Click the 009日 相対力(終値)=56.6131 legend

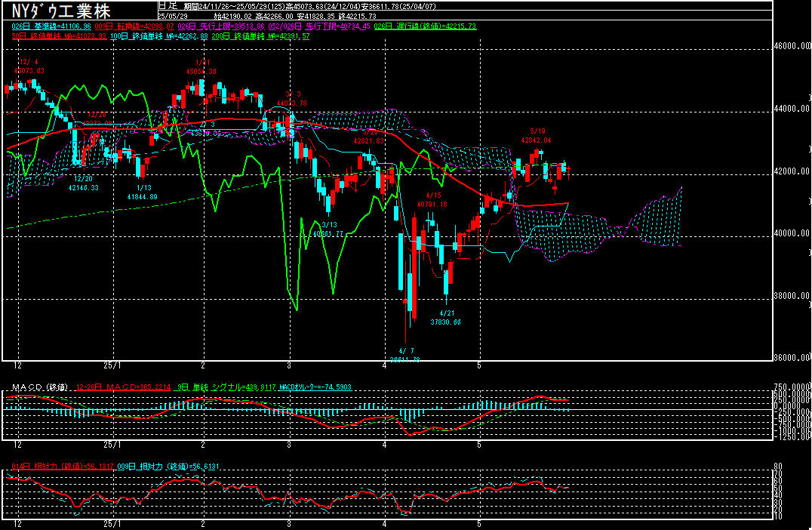(168, 467)
